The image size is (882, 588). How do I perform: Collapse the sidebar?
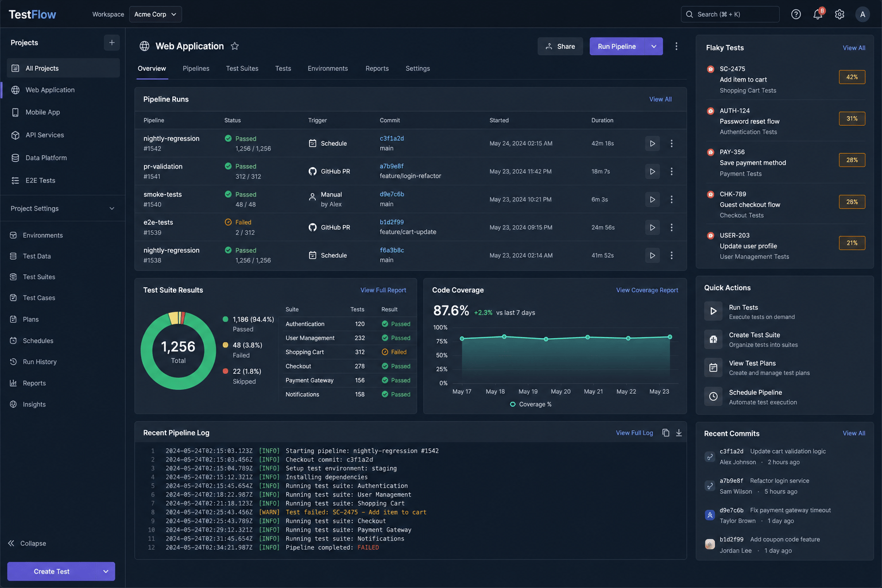pyautogui.click(x=27, y=543)
